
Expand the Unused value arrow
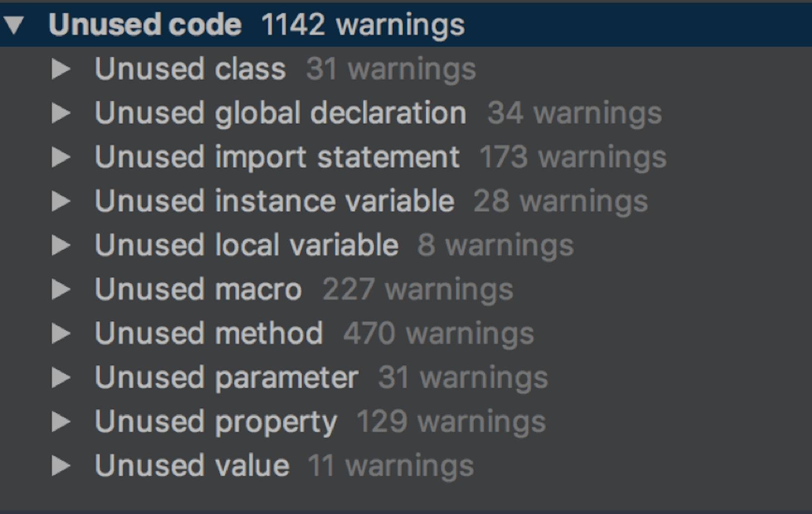click(x=61, y=466)
